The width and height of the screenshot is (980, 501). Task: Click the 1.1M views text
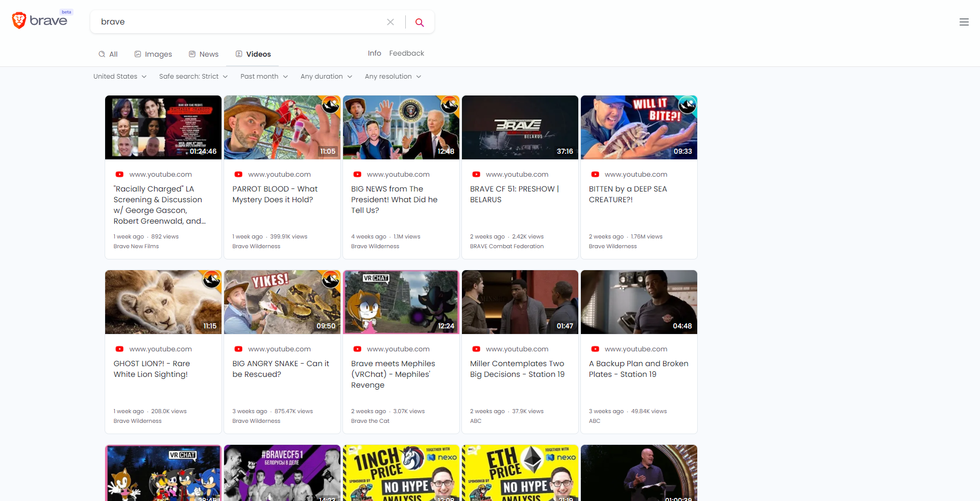coord(407,236)
